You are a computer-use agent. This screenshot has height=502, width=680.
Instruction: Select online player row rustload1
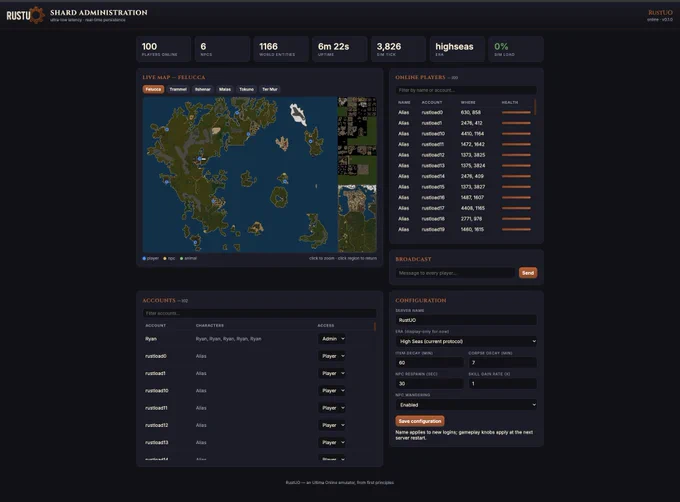pyautogui.click(x=464, y=123)
